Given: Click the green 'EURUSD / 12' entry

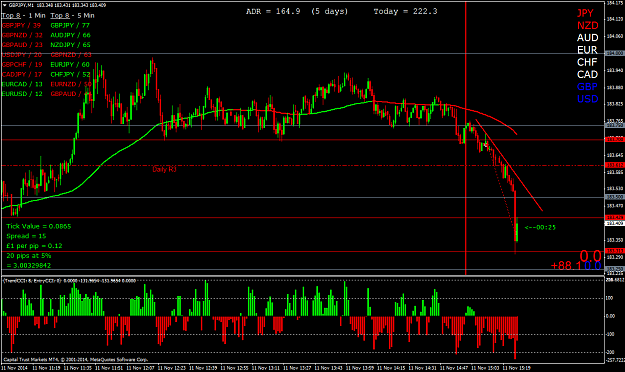Looking at the screenshot, I should coord(22,94).
